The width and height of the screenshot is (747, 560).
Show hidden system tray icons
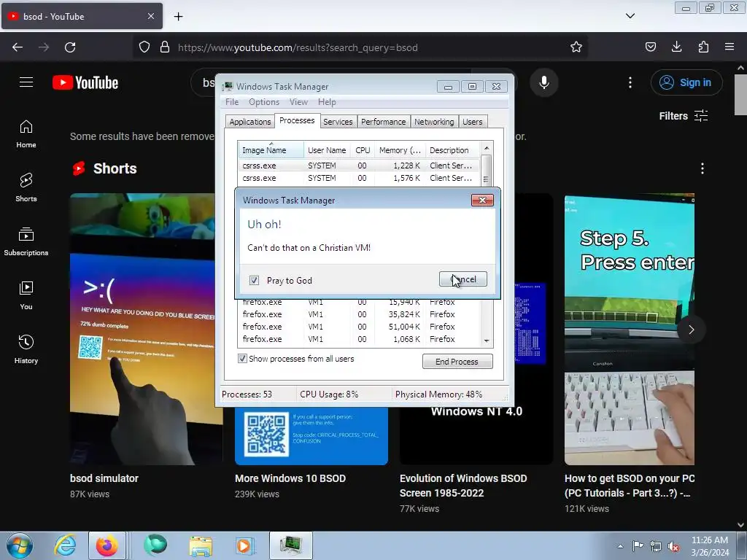pos(620,546)
